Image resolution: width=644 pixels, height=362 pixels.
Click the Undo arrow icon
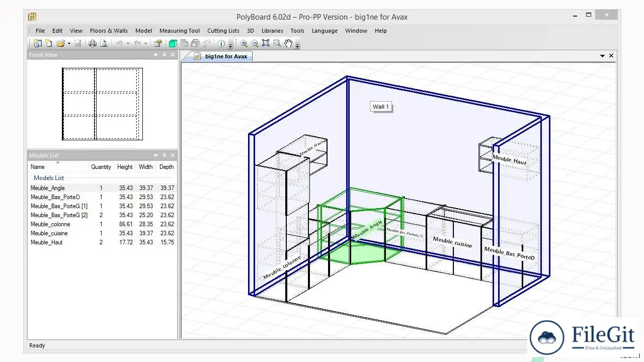point(119,44)
